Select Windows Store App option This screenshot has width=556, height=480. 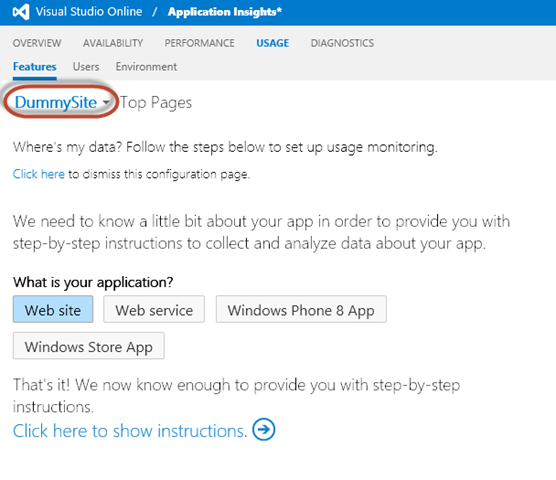coord(89,346)
